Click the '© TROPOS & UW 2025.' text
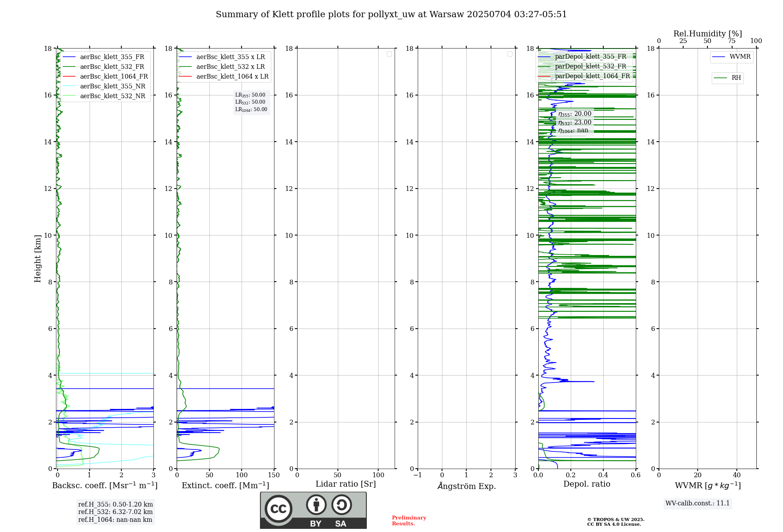 click(x=616, y=519)
